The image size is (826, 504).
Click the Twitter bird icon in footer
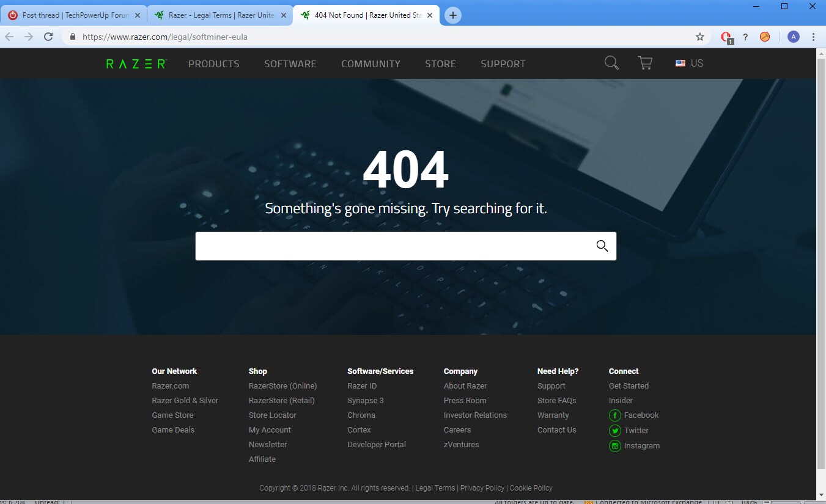click(x=615, y=431)
